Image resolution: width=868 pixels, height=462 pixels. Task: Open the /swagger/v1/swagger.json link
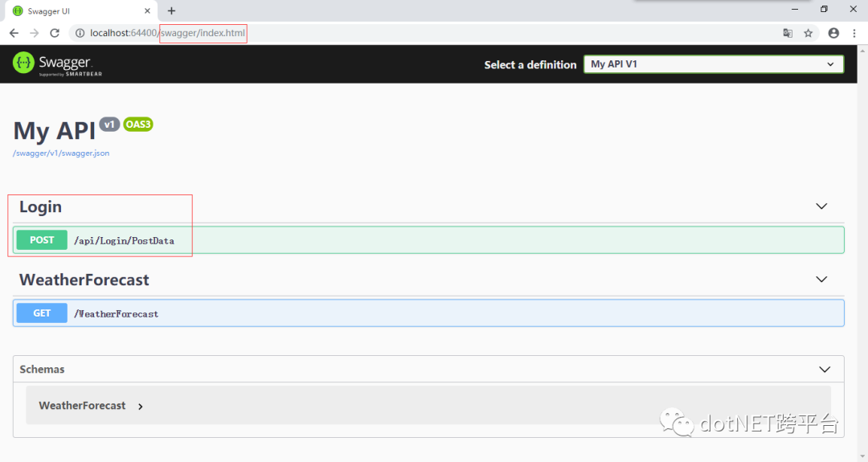(x=61, y=153)
